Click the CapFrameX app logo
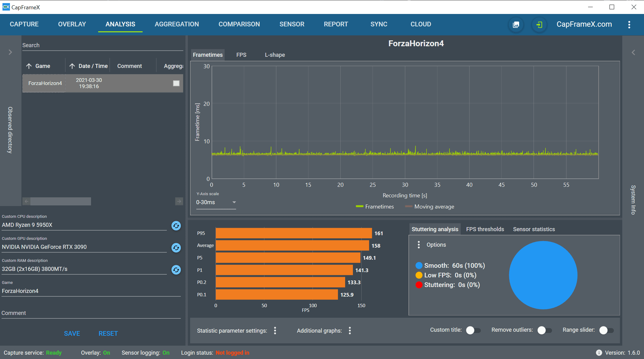Image resolution: width=644 pixels, height=359 pixels. point(6,7)
